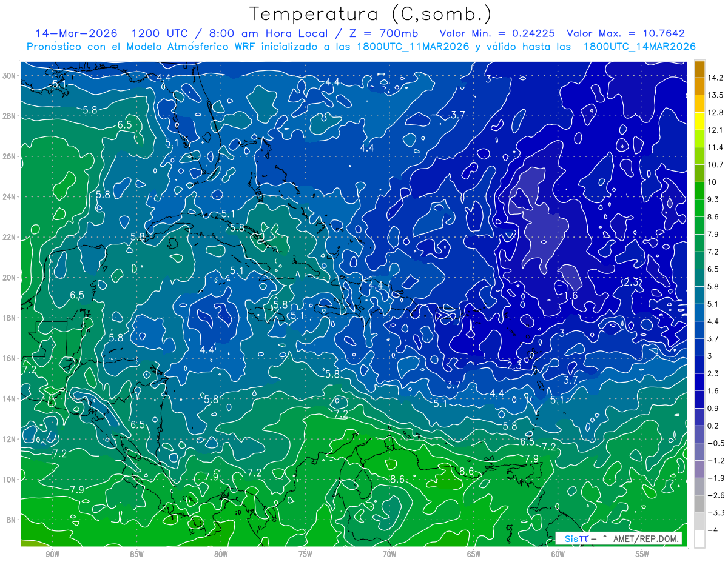This screenshot has height=562, width=728.
Task: Click the 65W longitude axis label
Action: 474,554
